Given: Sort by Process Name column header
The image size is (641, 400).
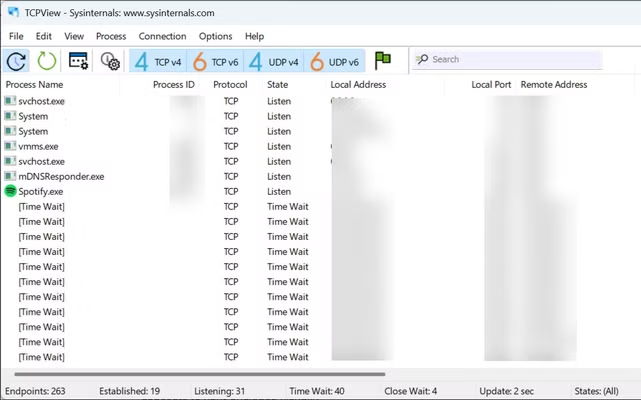Looking at the screenshot, I should [34, 85].
